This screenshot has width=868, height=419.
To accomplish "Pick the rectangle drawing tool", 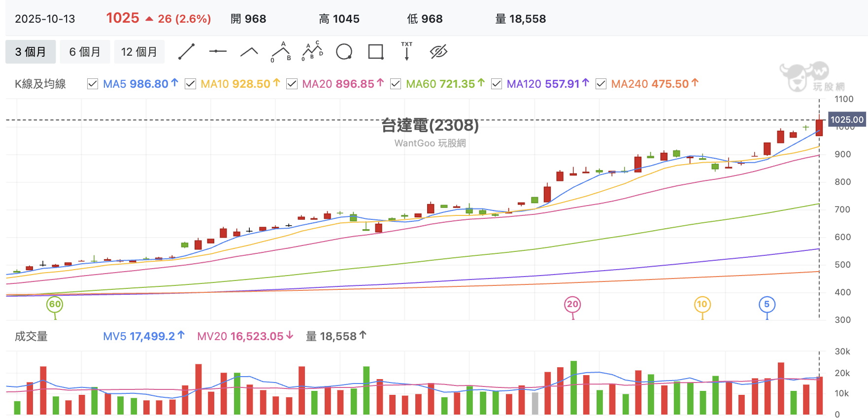I will 376,52.
